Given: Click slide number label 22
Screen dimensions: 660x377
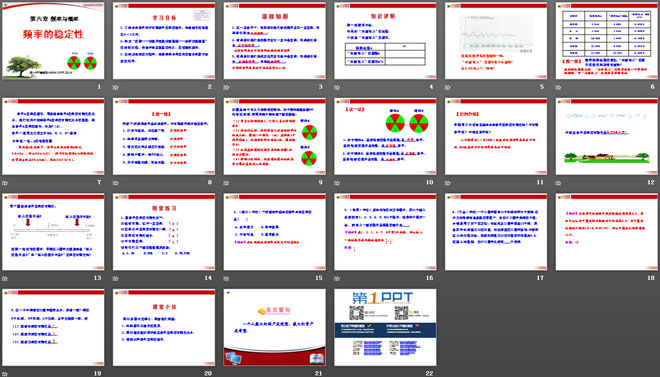Looking at the screenshot, I should (x=430, y=373).
